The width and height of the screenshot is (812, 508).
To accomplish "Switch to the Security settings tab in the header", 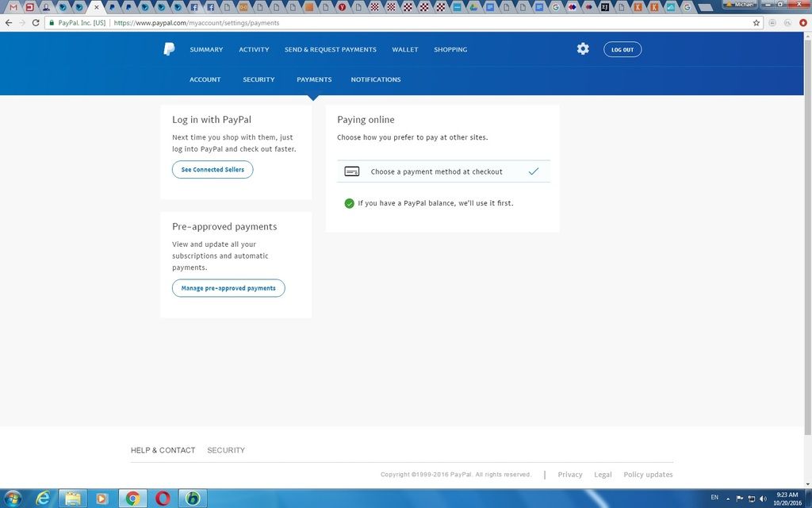I will 259,80.
